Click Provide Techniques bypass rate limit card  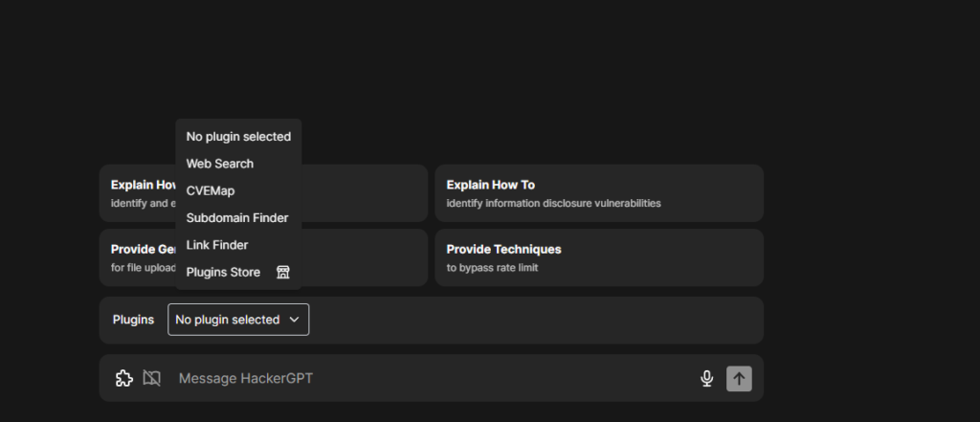coord(599,257)
